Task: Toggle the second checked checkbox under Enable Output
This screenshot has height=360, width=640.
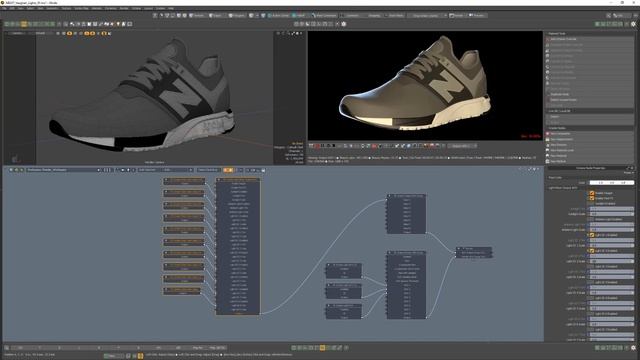Action: tap(592, 198)
